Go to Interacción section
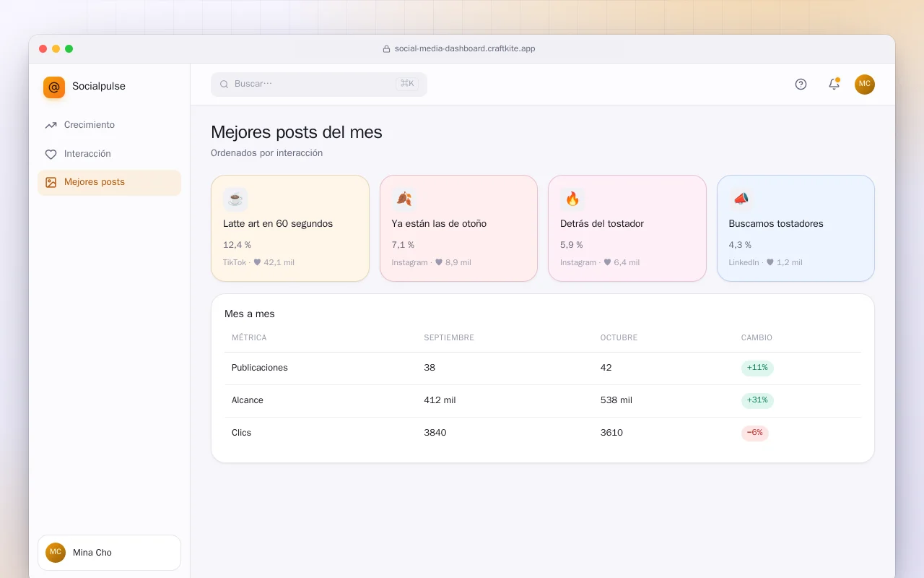This screenshot has height=578, width=924. [x=109, y=154]
